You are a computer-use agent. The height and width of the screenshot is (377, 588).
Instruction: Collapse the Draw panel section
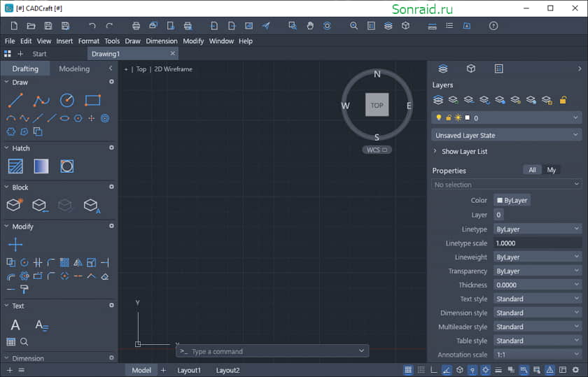pos(6,82)
